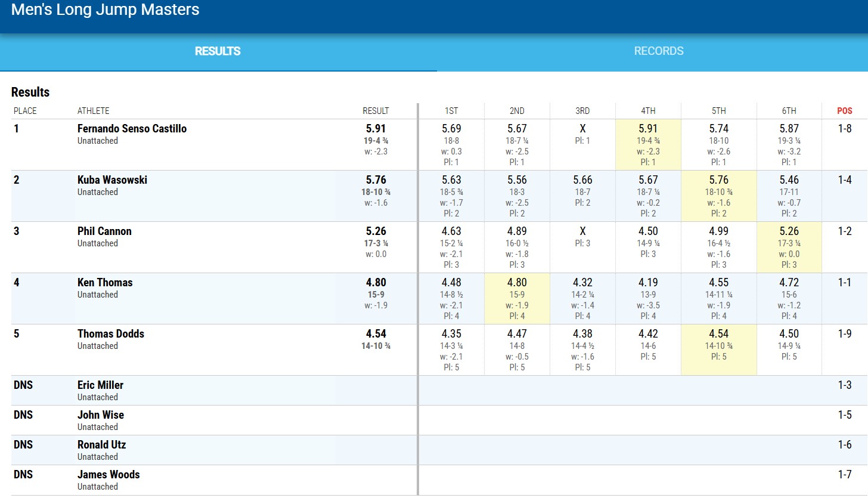
Task: Click highlighted 5.26 sixth attempt cell
Action: tap(789, 231)
